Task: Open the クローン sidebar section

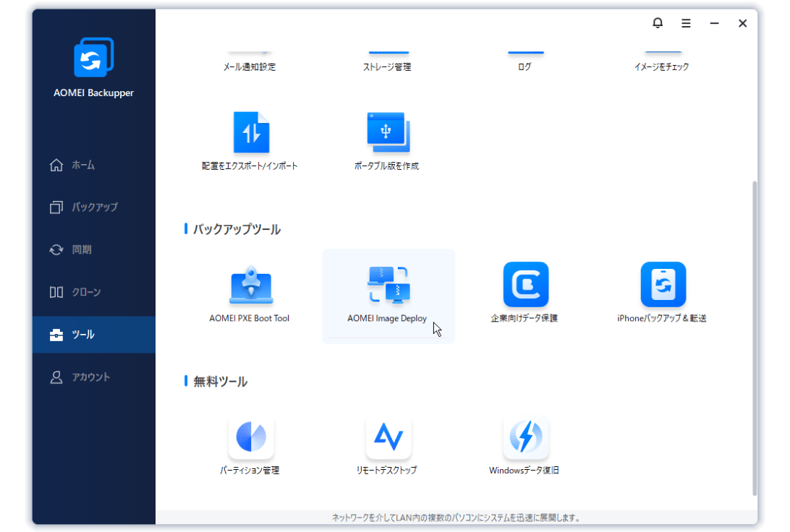Action: 94,292
